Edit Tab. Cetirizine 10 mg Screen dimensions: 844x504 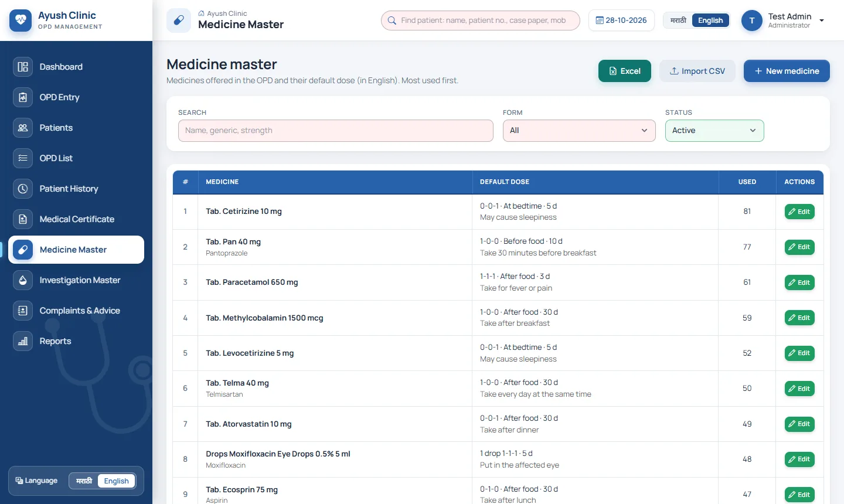(x=799, y=212)
